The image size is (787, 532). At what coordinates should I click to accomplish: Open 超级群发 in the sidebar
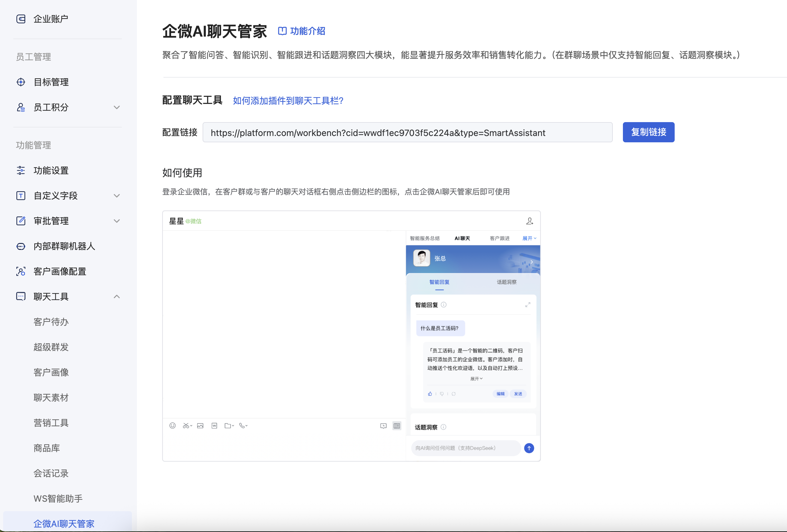click(x=51, y=347)
